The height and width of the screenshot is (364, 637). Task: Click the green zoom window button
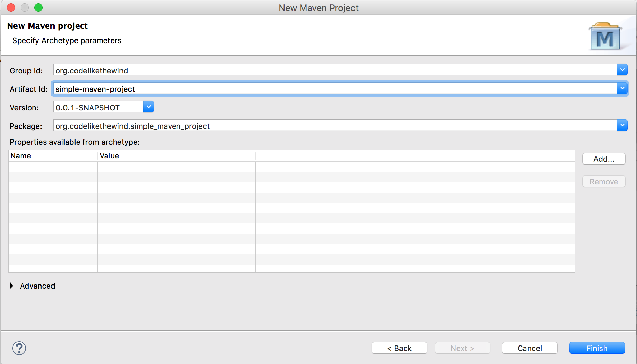click(x=38, y=8)
